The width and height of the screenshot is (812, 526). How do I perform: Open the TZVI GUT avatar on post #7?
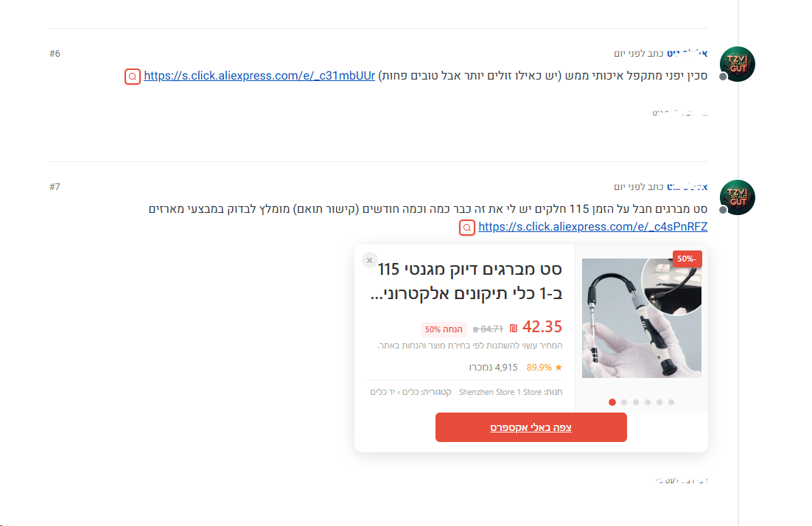pyautogui.click(x=738, y=197)
